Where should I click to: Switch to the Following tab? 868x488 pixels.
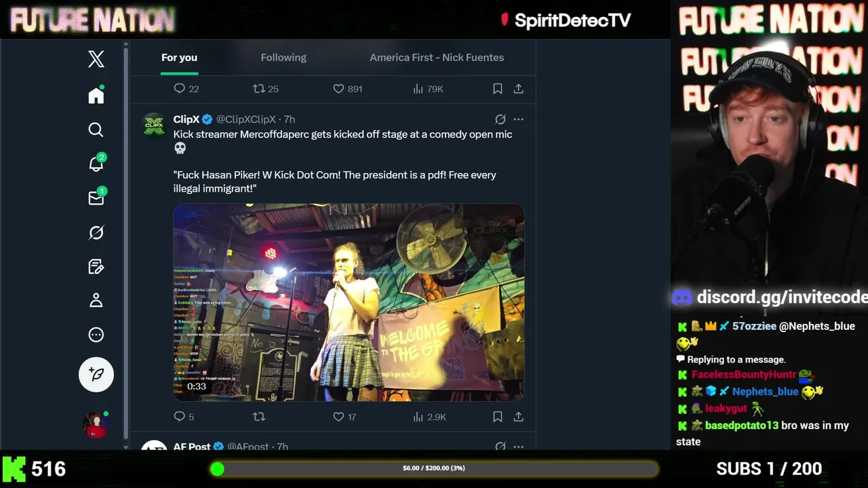(283, 58)
